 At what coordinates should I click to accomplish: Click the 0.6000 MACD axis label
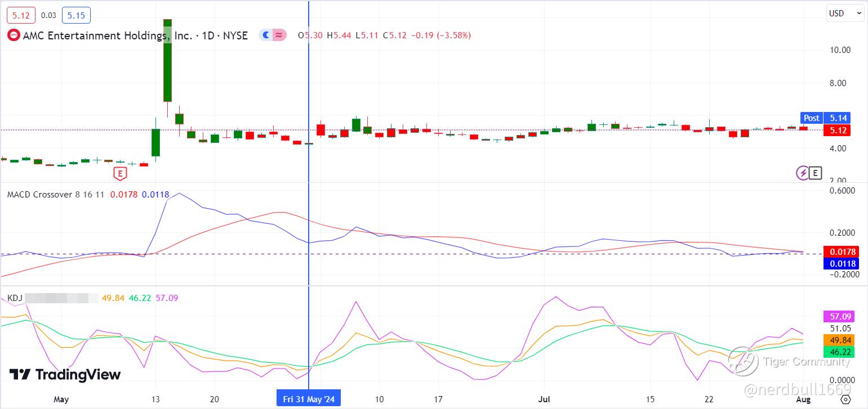(x=843, y=191)
